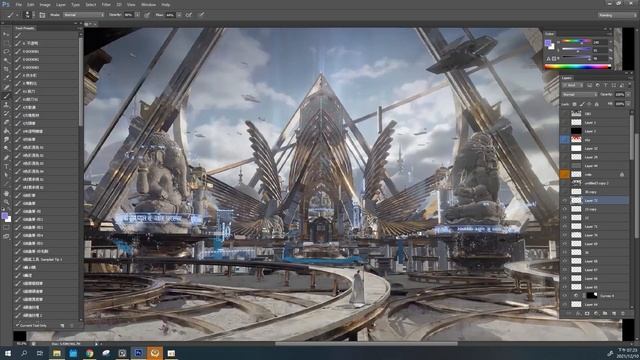Select the History Brush tool
The height and width of the screenshot is (360, 640).
point(6,113)
